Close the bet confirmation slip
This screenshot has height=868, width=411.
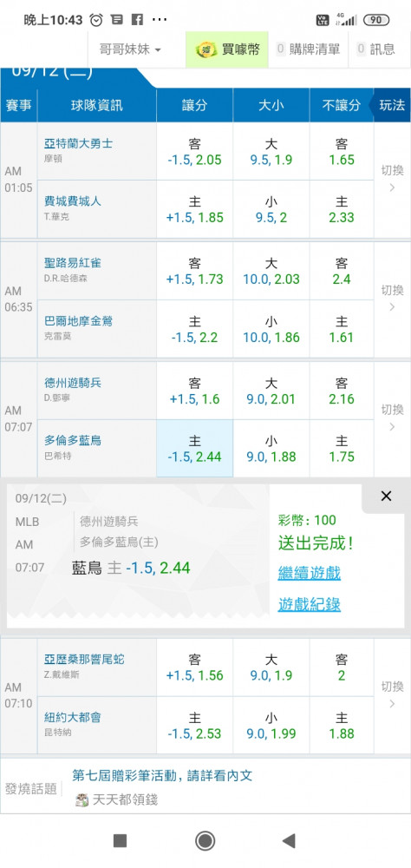click(x=386, y=496)
